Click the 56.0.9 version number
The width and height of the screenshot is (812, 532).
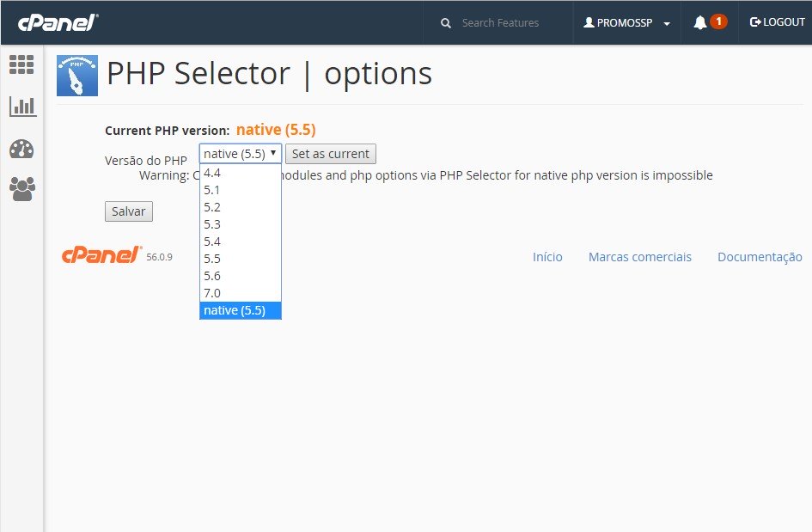click(159, 257)
